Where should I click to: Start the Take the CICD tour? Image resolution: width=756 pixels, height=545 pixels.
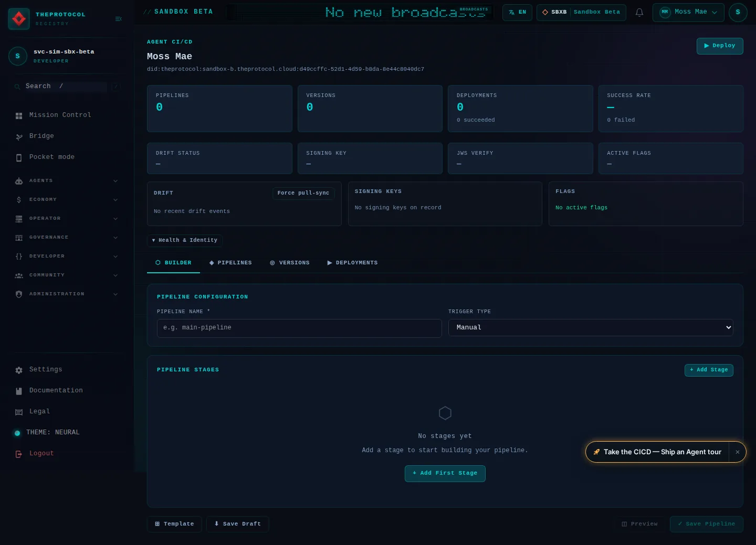(x=657, y=452)
